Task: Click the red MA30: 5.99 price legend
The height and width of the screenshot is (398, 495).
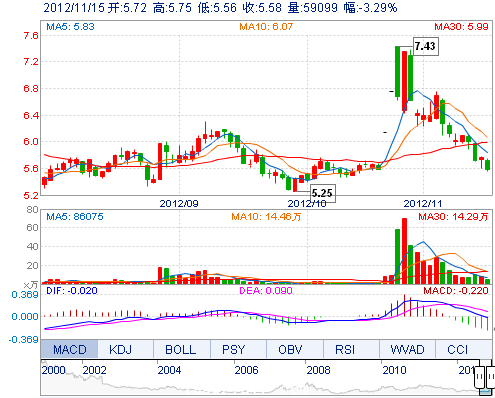Action: pos(461,27)
